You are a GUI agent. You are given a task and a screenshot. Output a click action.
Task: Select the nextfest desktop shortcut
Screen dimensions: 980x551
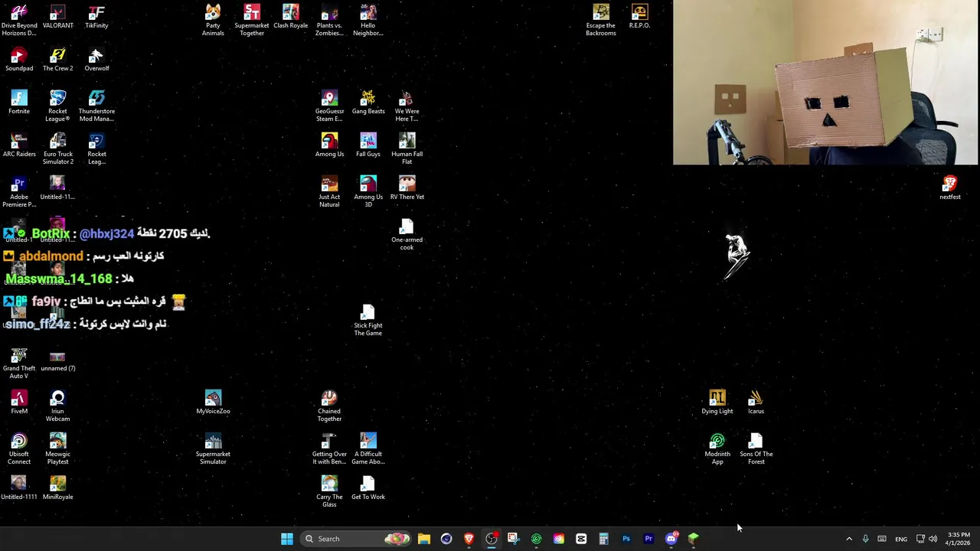950,188
